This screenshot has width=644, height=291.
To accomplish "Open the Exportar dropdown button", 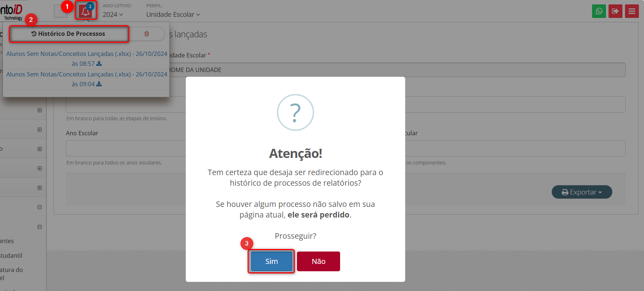I will (x=581, y=192).
